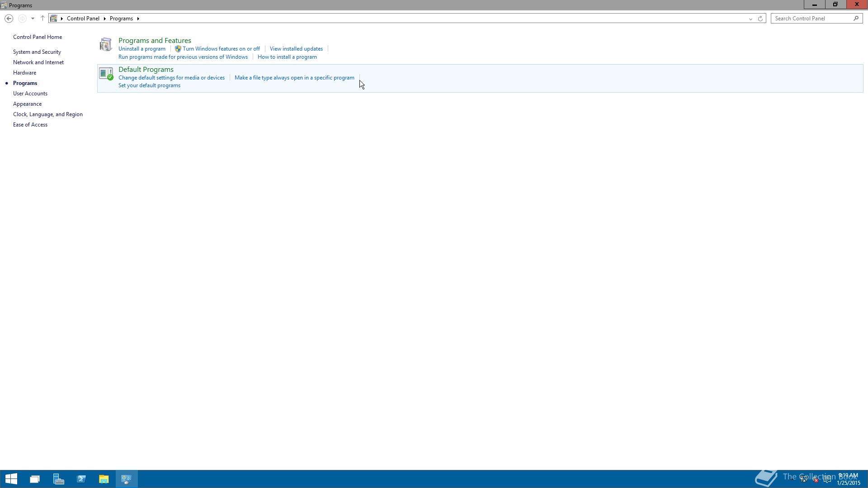Viewport: 868px width, 488px height.
Task: Open User Accounts category
Action: point(30,94)
